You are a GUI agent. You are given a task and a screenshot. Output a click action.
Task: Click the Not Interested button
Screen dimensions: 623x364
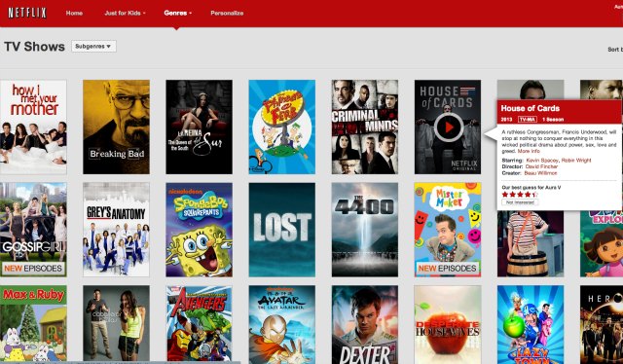(x=520, y=202)
